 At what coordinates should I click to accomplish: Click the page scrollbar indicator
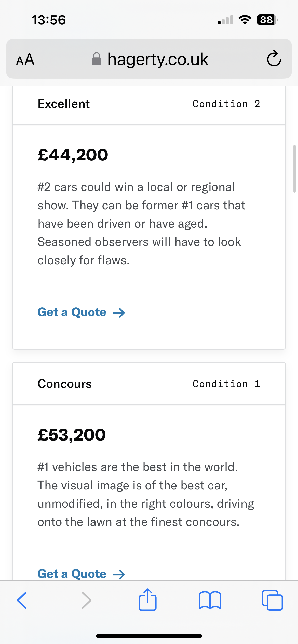pyautogui.click(x=294, y=169)
